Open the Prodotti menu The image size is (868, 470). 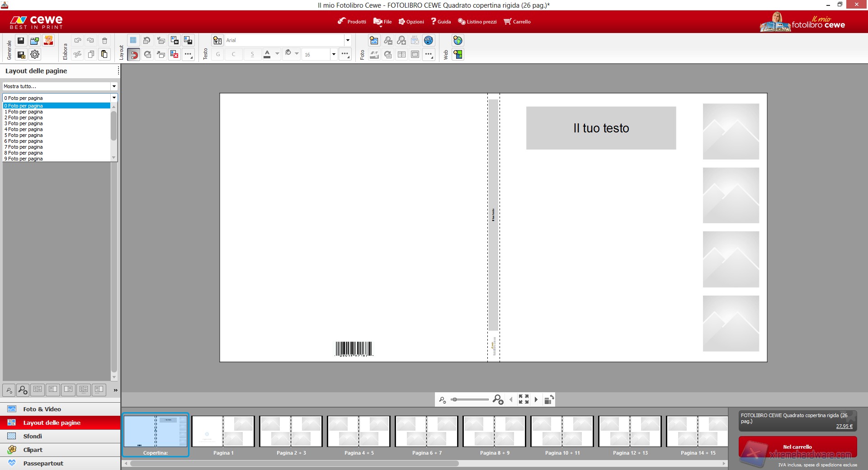(x=352, y=22)
